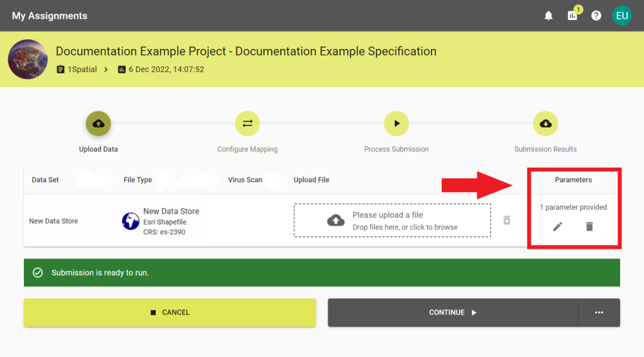Click the Configure Mapping step label

(x=247, y=149)
